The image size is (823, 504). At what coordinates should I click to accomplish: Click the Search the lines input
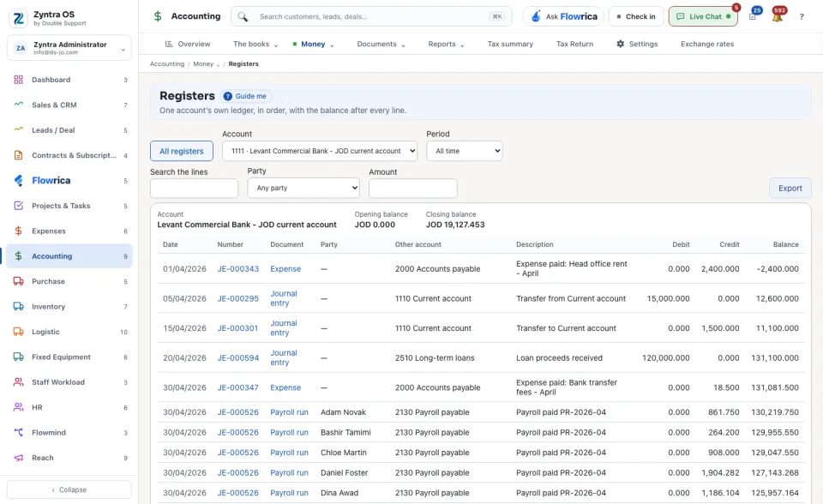click(195, 188)
